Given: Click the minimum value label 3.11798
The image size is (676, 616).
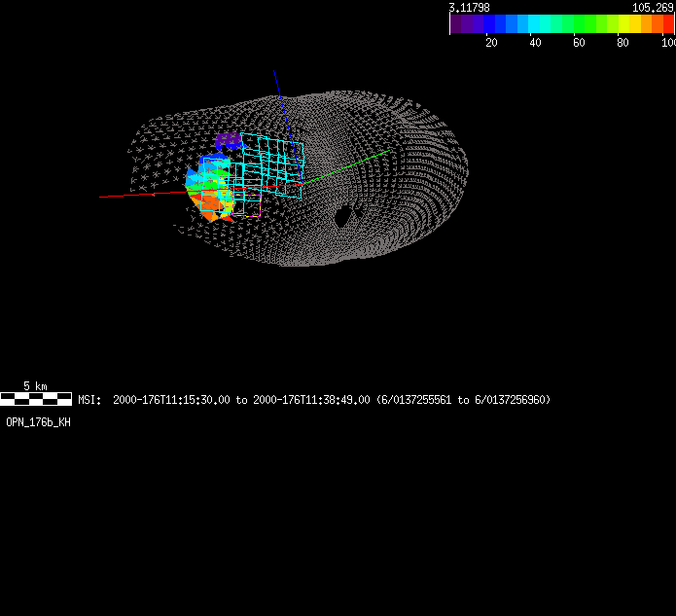Looking at the screenshot, I should pyautogui.click(x=469, y=7).
